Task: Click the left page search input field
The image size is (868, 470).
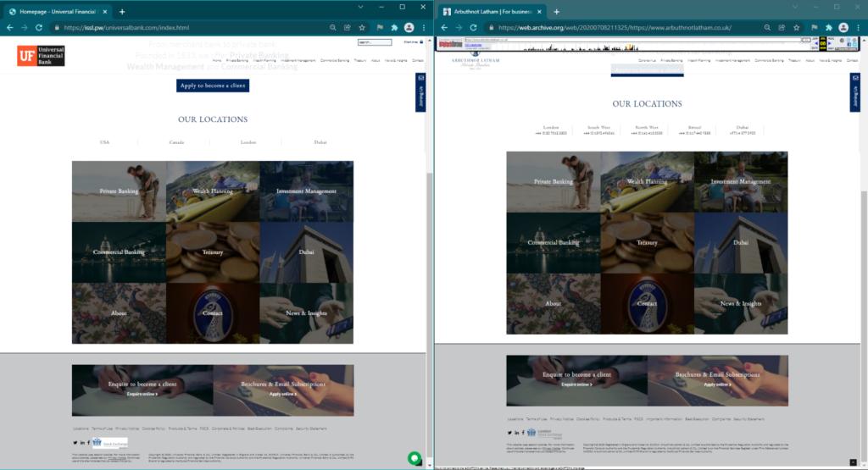Action: pos(374,41)
